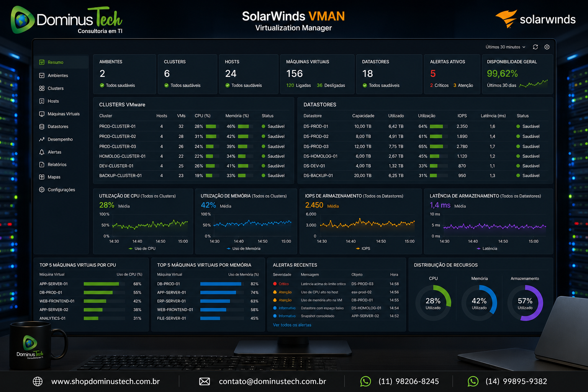
Task: Click the Memória (%) column header in clusters
Action: [x=237, y=116]
